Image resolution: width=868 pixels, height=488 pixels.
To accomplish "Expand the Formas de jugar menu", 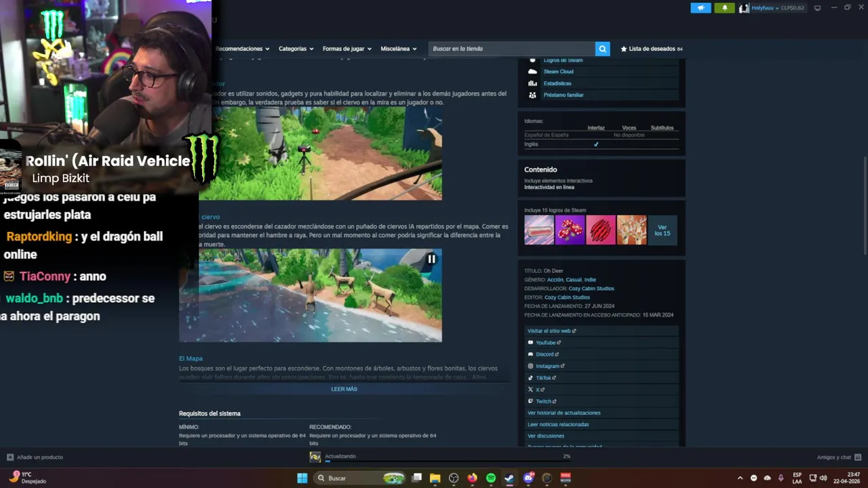I will [x=347, y=49].
